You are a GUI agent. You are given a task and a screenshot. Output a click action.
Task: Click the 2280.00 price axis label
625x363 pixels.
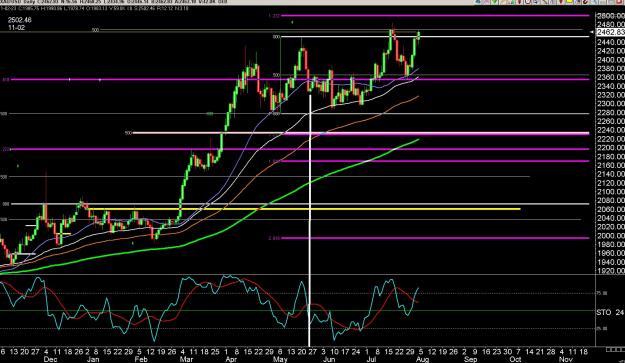pos(611,112)
